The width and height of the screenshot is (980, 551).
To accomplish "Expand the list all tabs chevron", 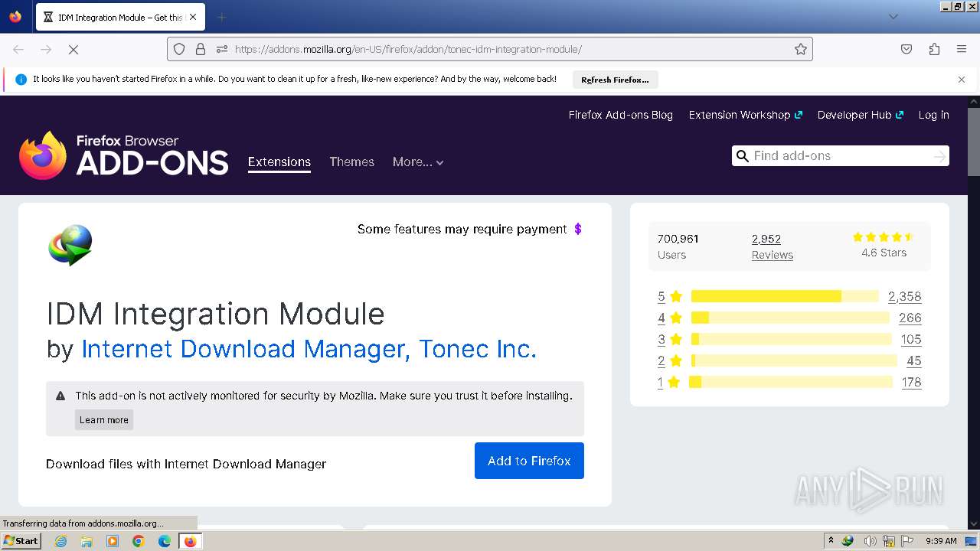I will 893,17.
